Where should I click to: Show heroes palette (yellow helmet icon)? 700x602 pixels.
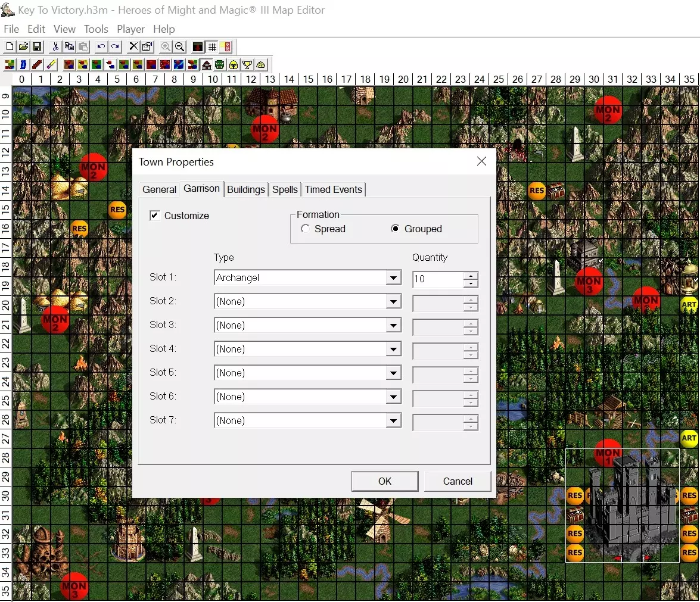[x=234, y=65]
